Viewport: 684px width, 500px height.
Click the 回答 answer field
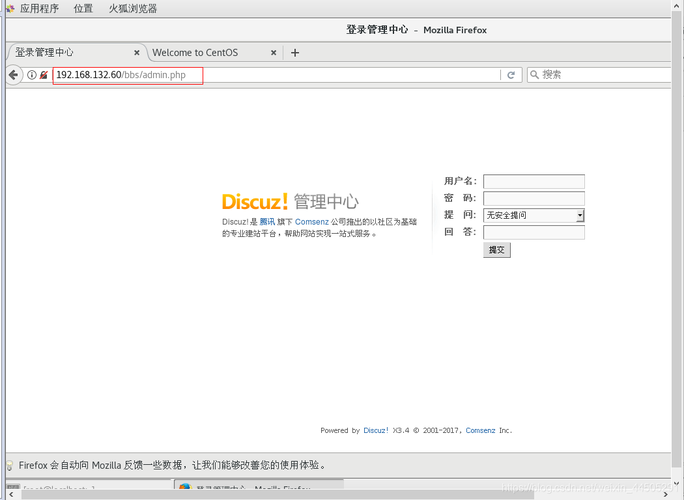pos(534,232)
